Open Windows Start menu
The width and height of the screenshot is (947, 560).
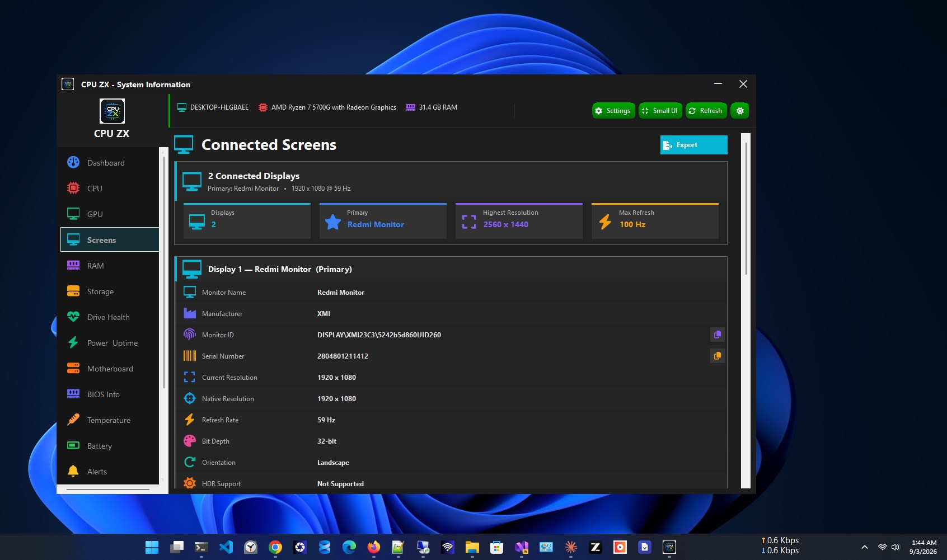point(152,547)
